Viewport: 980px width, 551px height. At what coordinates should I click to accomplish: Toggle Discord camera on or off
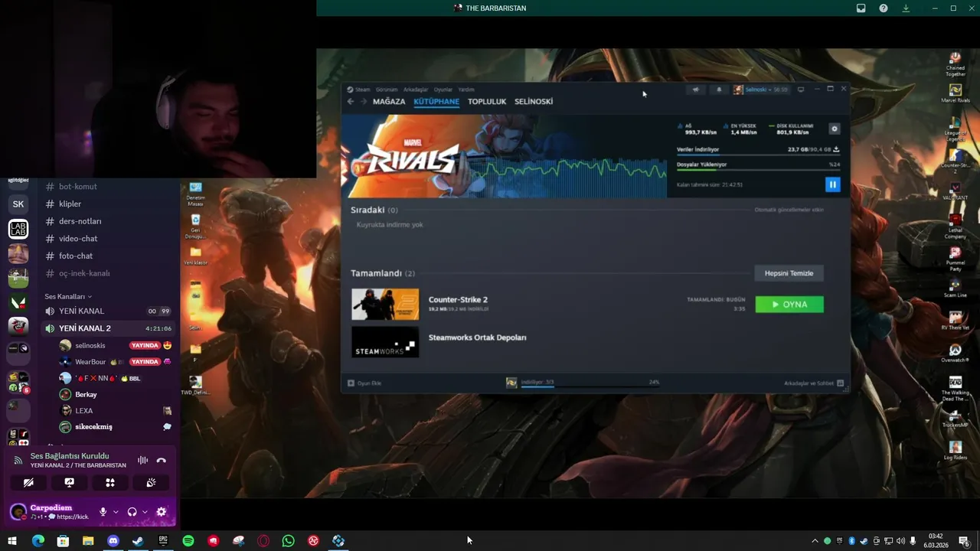tap(28, 482)
